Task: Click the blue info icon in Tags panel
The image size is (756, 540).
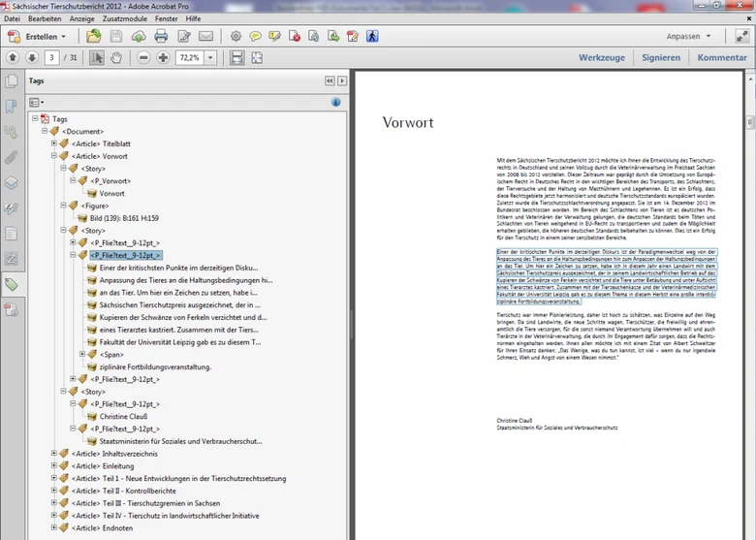Action: point(336,102)
